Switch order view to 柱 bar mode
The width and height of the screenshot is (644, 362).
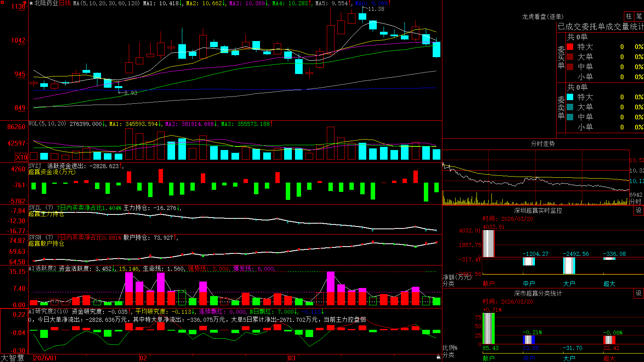click(629, 16)
